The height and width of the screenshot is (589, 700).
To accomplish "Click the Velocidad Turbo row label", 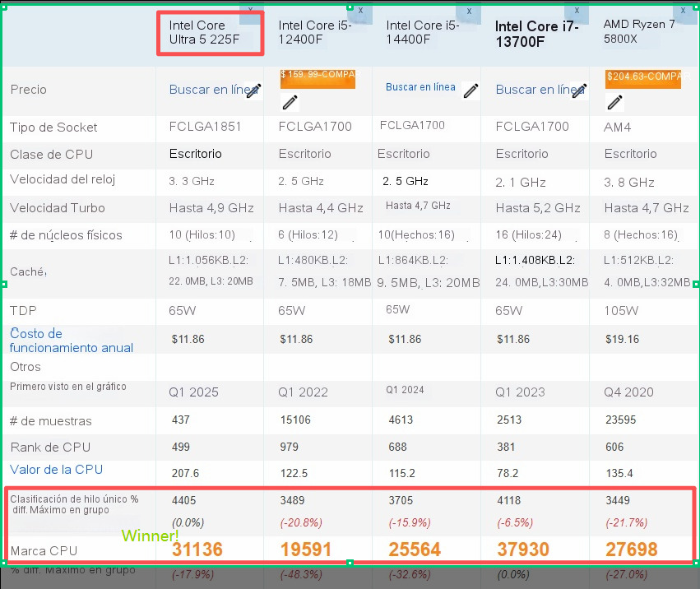I will tap(57, 208).
